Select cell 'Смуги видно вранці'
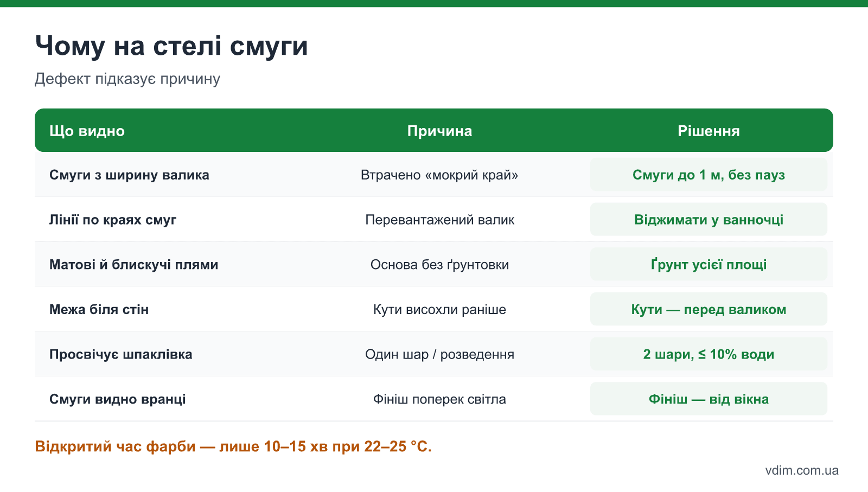The height and width of the screenshot is (492, 868). pos(117,399)
